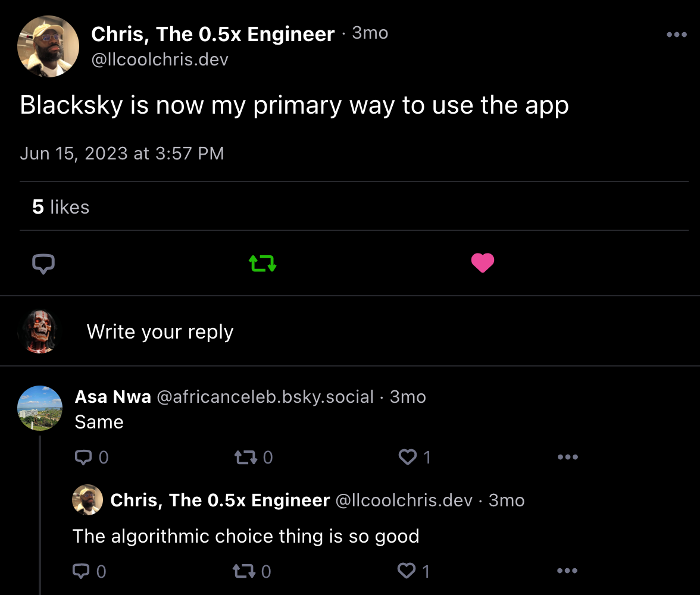
Task: Click Chris's profile avatar picture
Action: pos(48,46)
